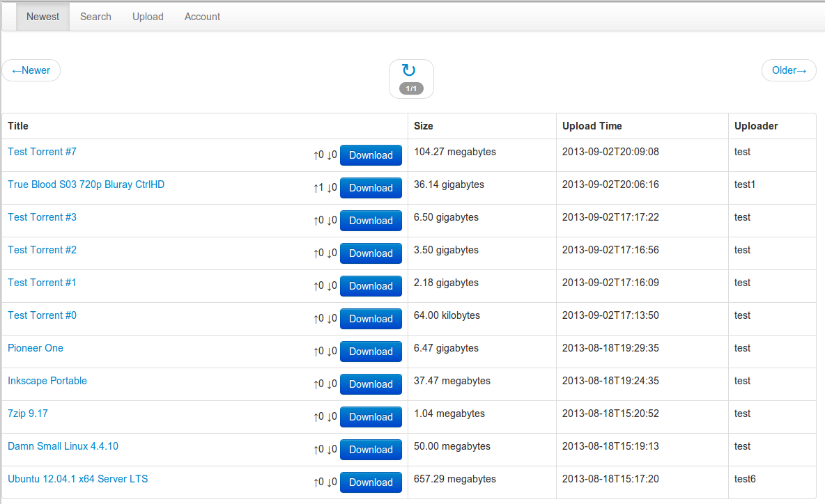Image resolution: width=825 pixels, height=504 pixels.
Task: Open 7zip 9.17 title link
Action: 28,414
